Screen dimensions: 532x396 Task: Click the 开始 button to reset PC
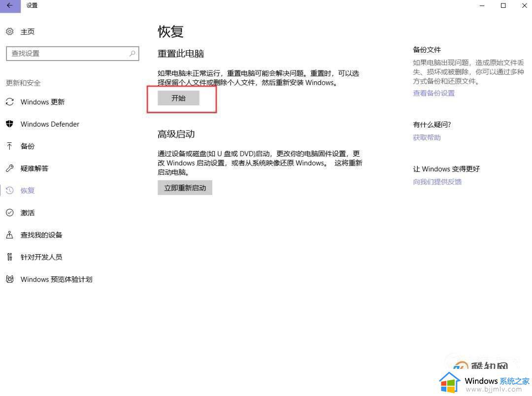tap(178, 98)
